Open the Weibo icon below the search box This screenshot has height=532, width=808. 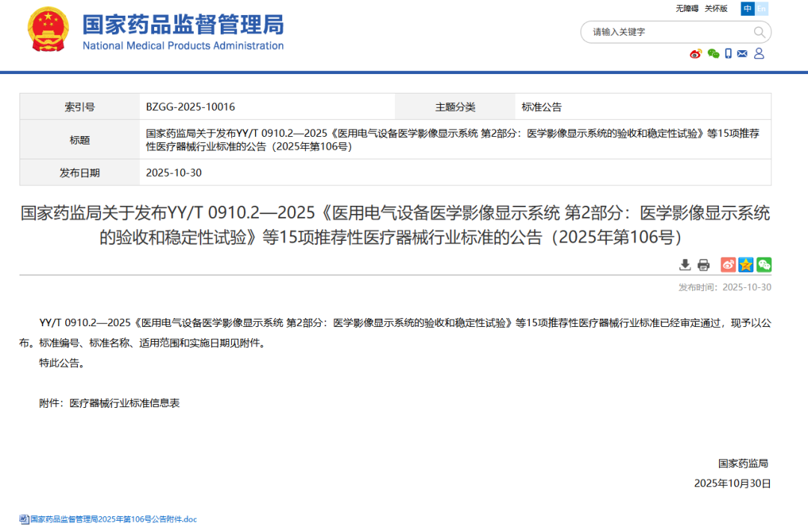tap(696, 54)
